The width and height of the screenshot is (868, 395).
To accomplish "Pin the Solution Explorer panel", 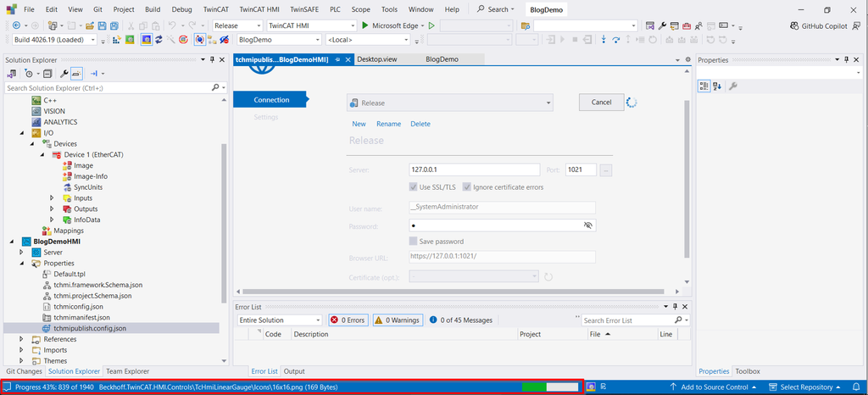I will [211, 59].
